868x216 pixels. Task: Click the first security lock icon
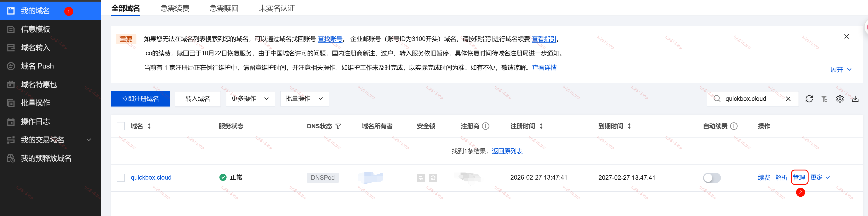[x=421, y=178]
